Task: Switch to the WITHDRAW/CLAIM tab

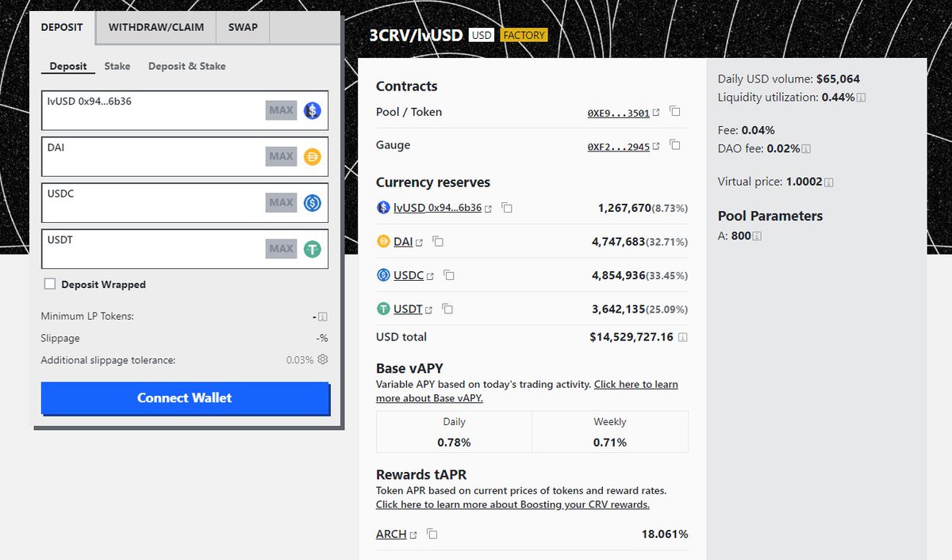Action: [x=156, y=27]
